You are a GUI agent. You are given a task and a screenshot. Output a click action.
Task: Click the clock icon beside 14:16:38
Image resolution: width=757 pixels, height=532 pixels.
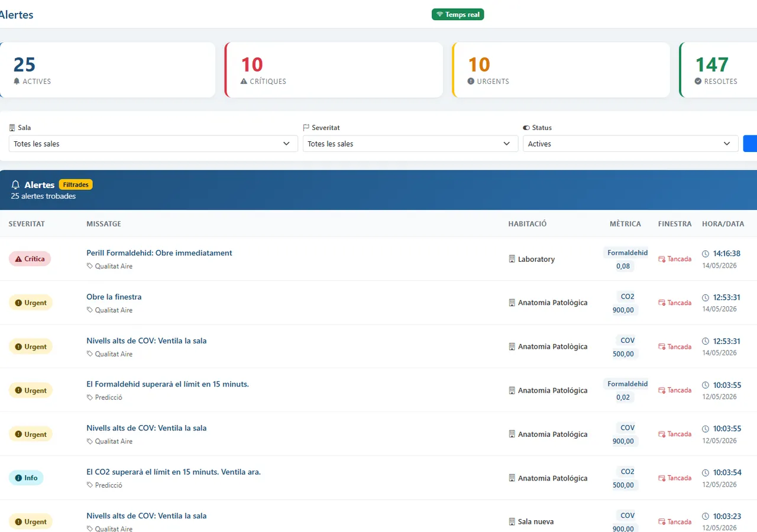pos(706,254)
